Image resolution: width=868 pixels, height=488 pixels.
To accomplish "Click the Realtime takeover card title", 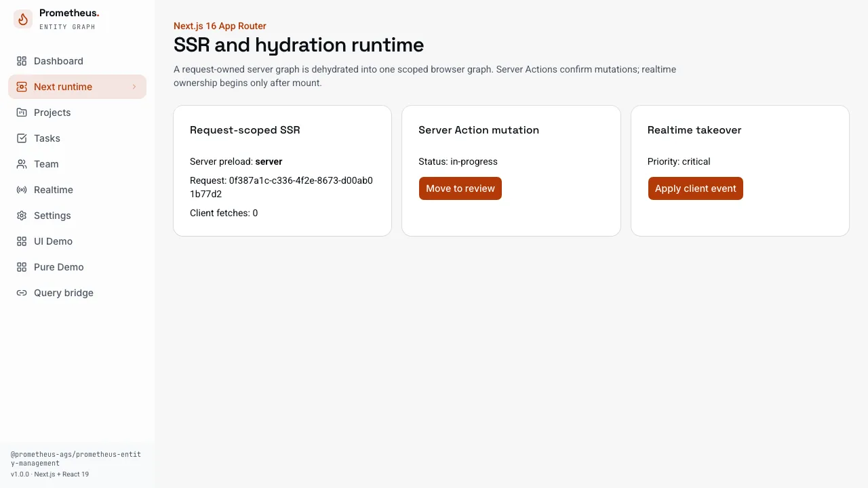I will [694, 130].
